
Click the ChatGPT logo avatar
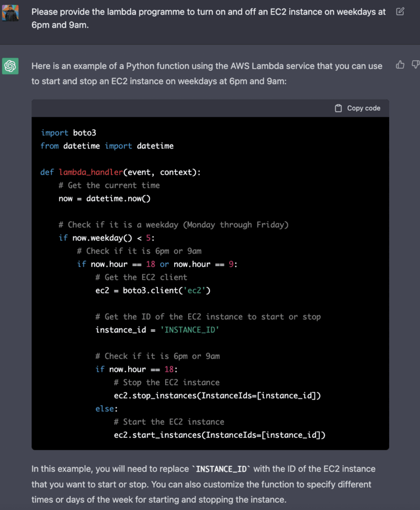[x=11, y=66]
